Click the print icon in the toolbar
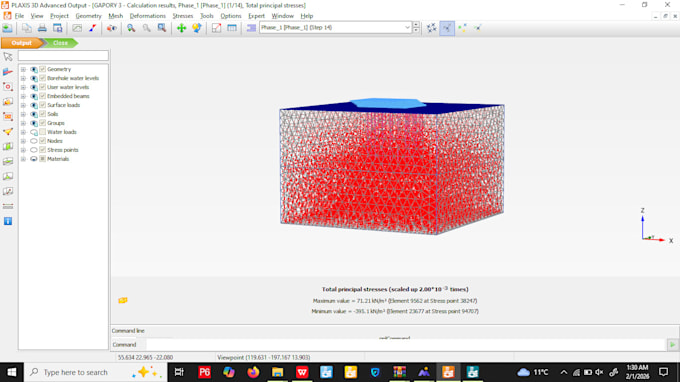 (42, 28)
